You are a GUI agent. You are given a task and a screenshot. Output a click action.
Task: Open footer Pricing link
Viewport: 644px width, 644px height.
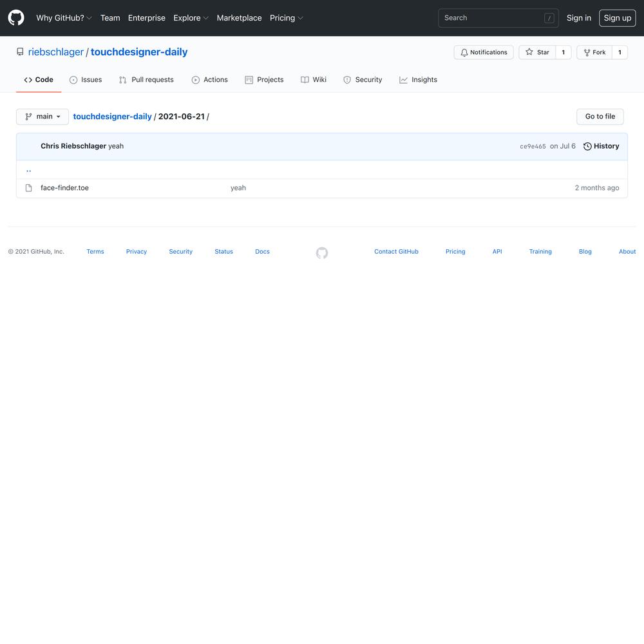tap(455, 252)
